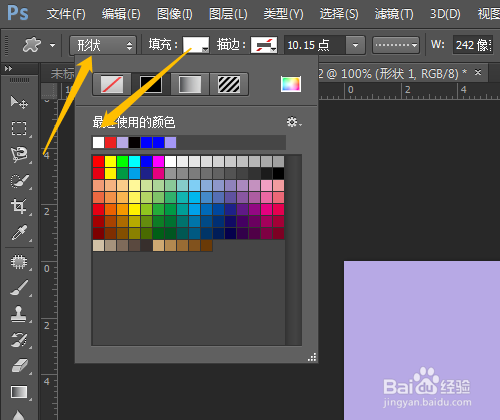Select the Rectangular Marquee tool

click(x=19, y=128)
